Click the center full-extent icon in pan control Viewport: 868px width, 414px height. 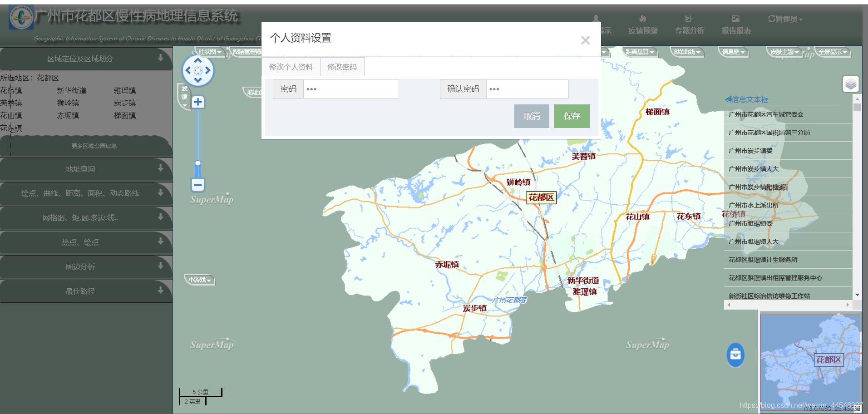(198, 70)
